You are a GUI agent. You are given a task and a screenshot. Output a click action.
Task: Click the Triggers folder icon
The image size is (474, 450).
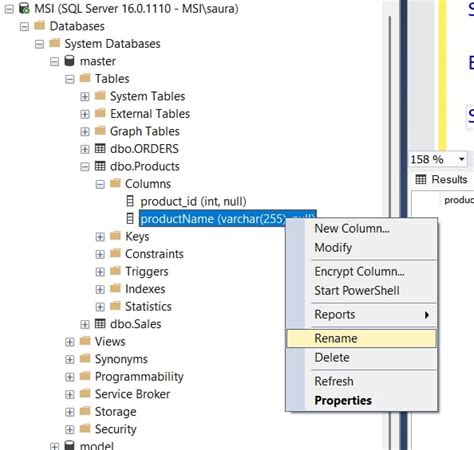(115, 271)
